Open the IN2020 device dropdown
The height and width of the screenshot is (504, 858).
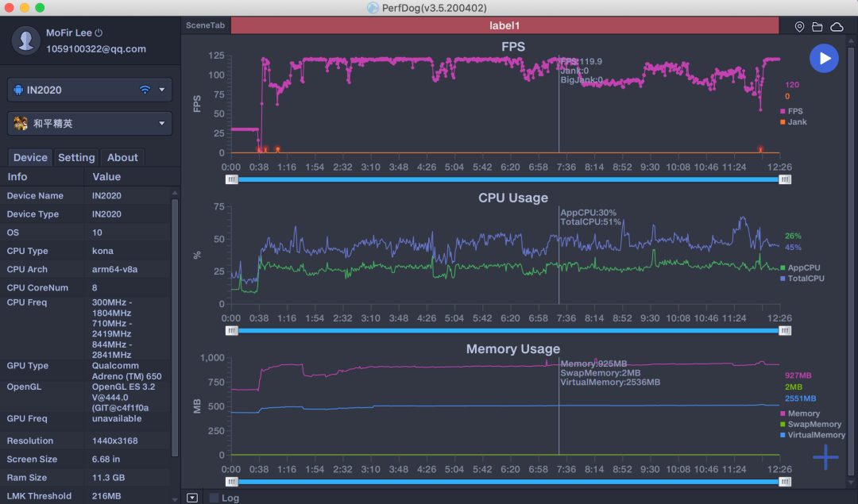coord(90,90)
